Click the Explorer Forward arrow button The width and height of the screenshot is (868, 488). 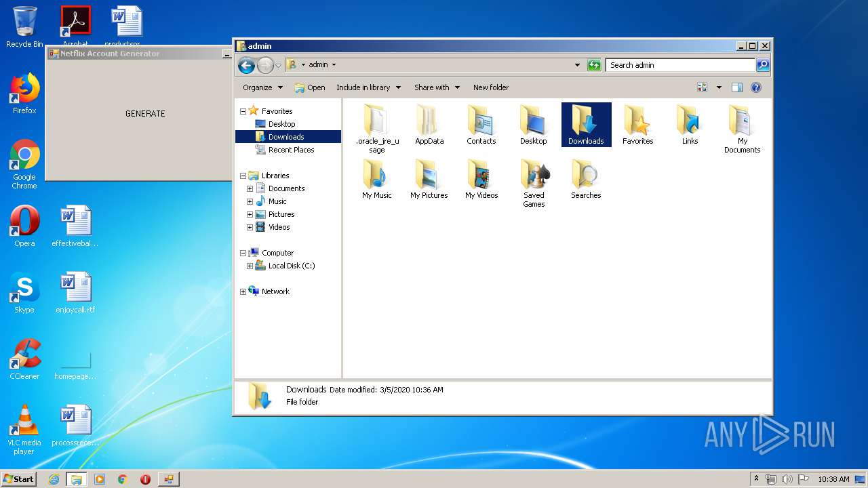[265, 65]
